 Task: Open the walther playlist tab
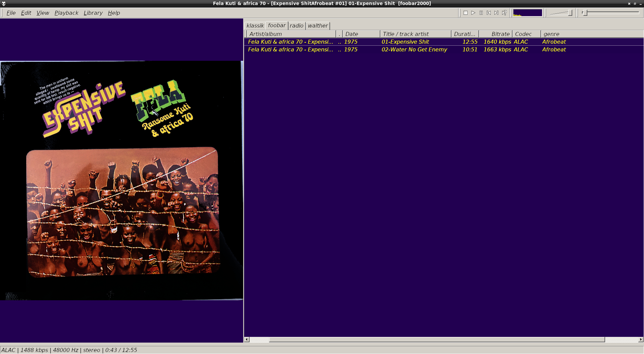click(x=318, y=26)
